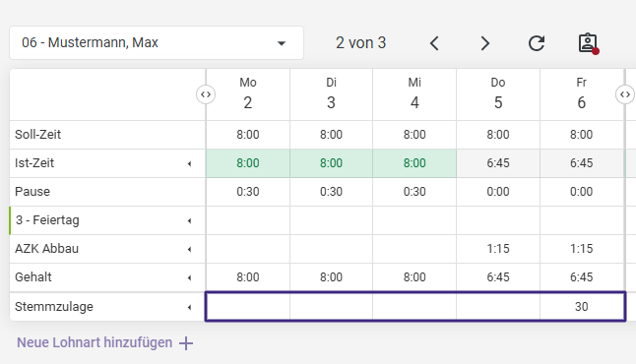The width and height of the screenshot is (636, 364).
Task: Go to next employee with right chevron
Action: [484, 43]
